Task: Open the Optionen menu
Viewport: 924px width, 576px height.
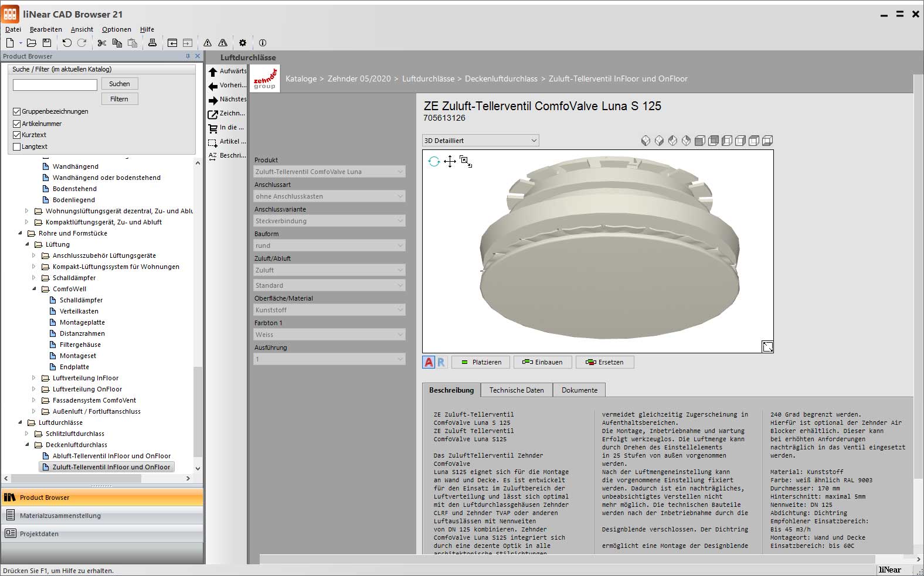Action: pyautogui.click(x=117, y=29)
